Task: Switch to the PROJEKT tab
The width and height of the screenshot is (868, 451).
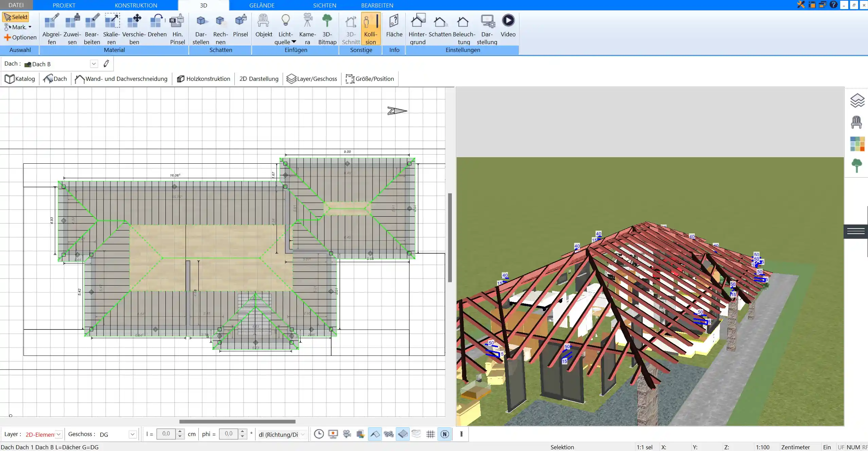Action: tap(64, 5)
